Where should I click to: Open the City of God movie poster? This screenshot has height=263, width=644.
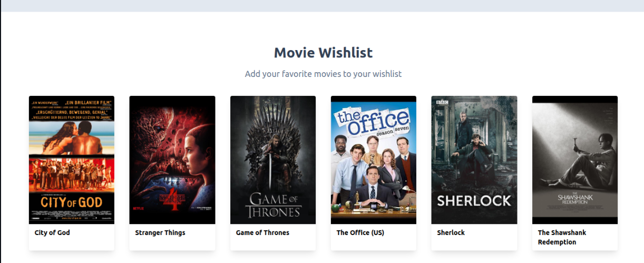pos(72,160)
